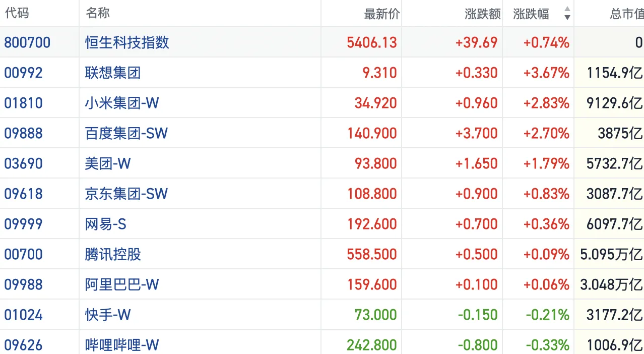The width and height of the screenshot is (644, 354).
Task: Click stock code 09999
Action: [23, 224]
